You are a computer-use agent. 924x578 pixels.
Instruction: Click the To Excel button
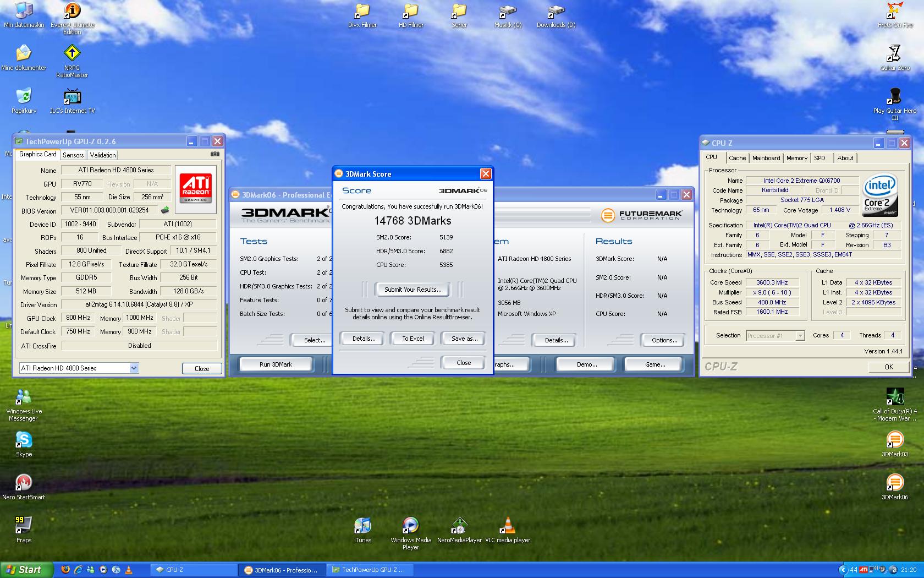(413, 339)
